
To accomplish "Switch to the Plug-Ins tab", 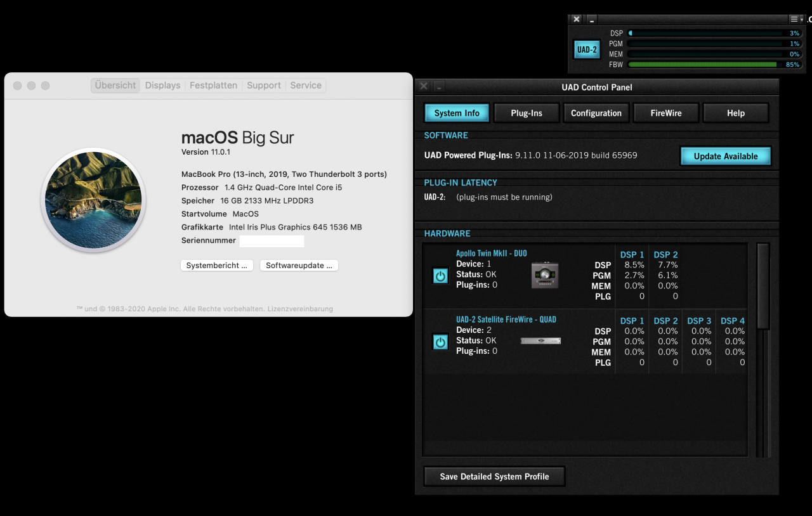I will click(527, 113).
